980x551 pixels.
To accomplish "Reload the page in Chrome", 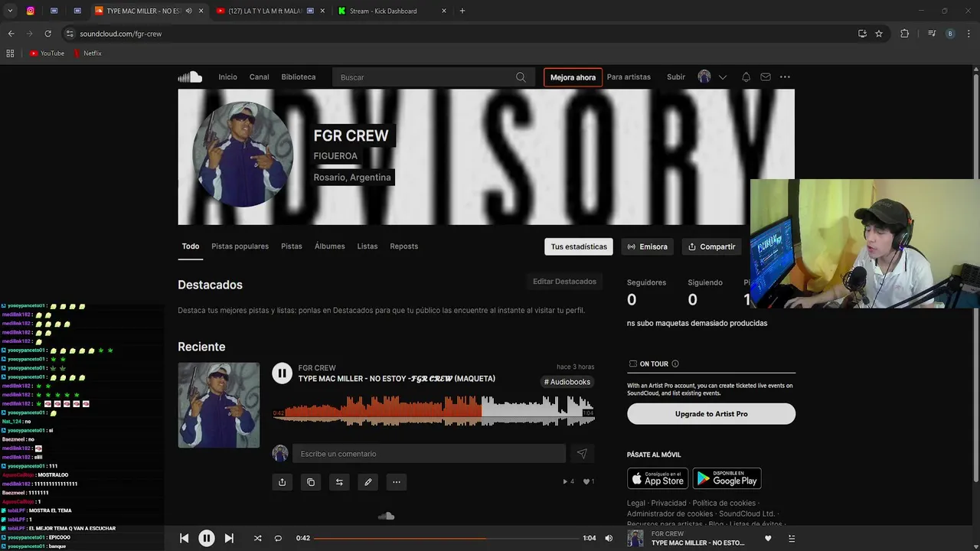I will click(47, 34).
